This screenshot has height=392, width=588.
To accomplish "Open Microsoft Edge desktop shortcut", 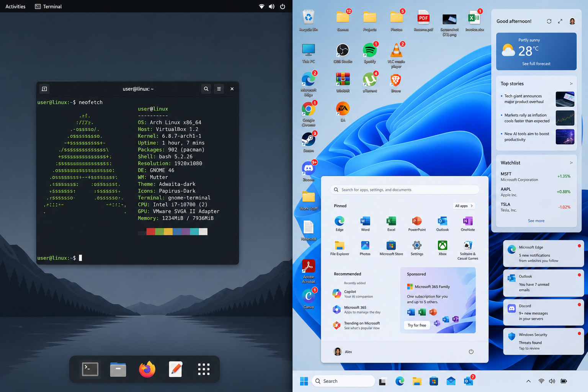I will 309,84.
